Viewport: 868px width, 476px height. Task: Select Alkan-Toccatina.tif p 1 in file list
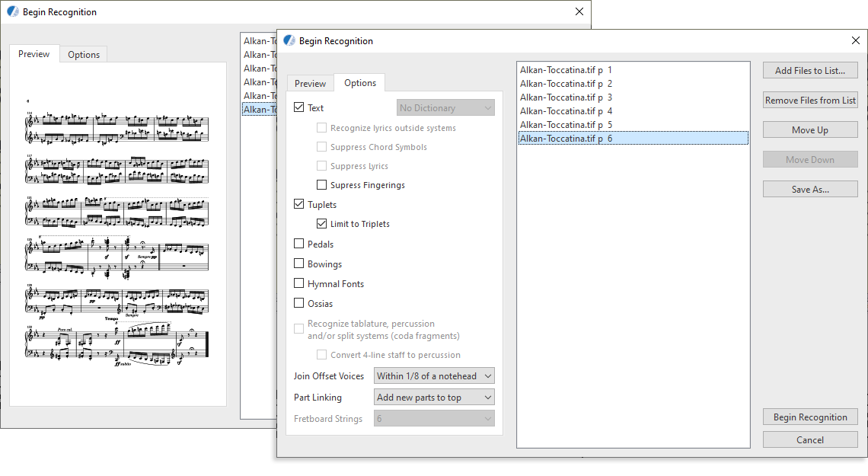[x=633, y=70]
